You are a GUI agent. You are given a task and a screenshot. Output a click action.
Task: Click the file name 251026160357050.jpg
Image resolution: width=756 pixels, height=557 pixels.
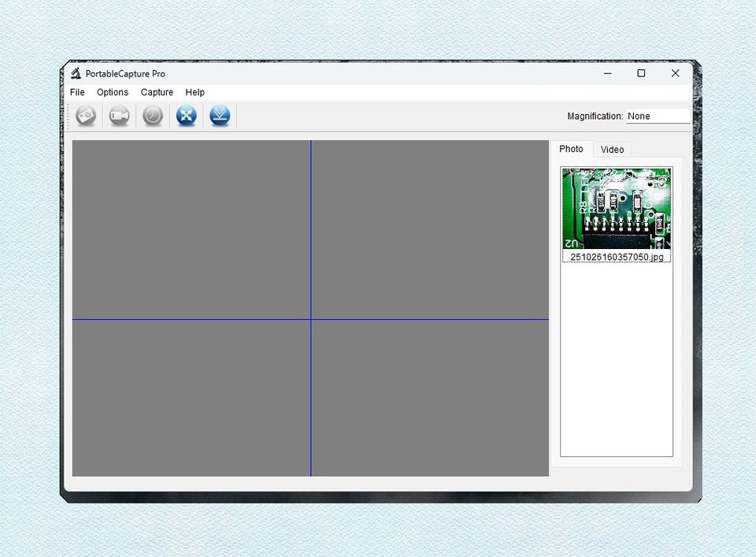pyautogui.click(x=617, y=257)
